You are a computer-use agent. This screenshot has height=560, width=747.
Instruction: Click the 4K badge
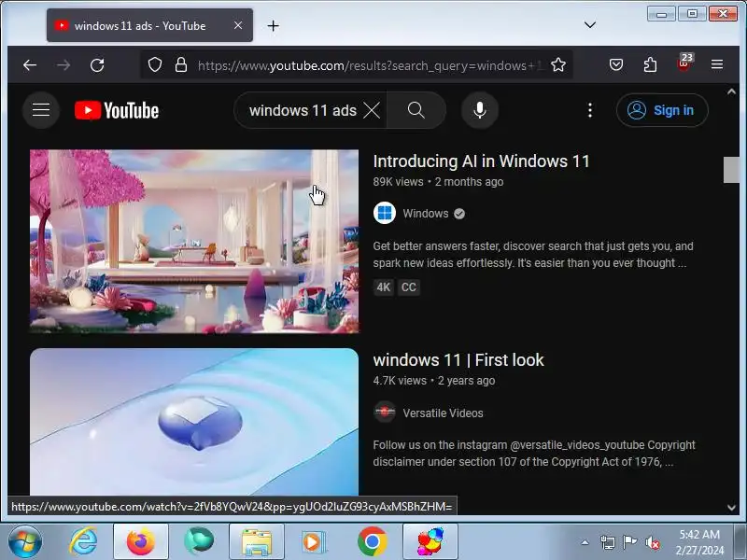point(384,287)
